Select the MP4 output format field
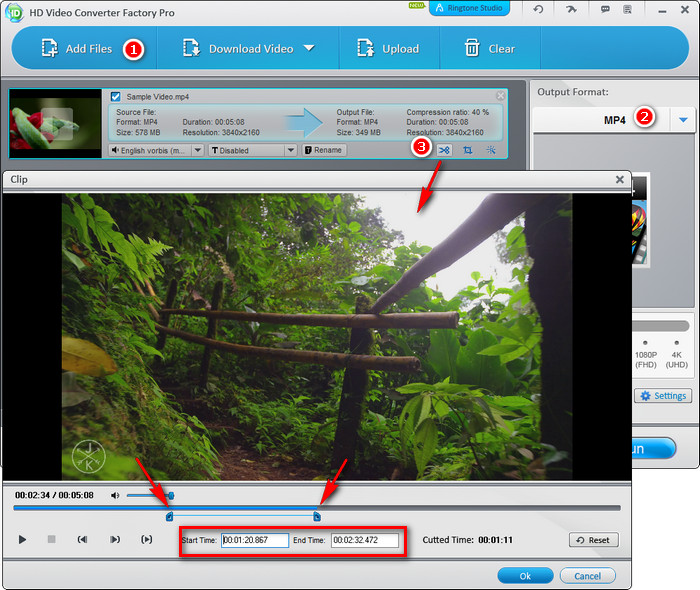The height and width of the screenshot is (590, 700). tap(601, 120)
